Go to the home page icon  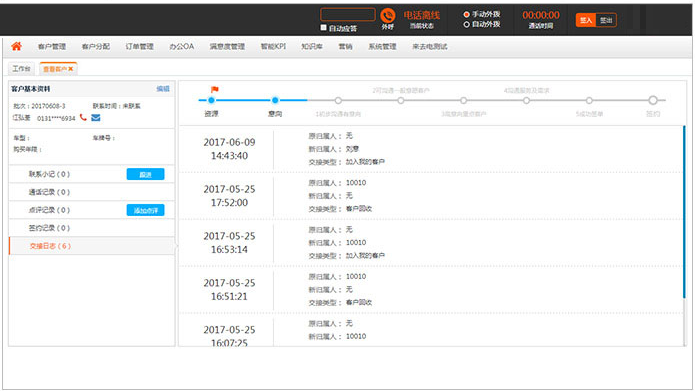(16, 46)
